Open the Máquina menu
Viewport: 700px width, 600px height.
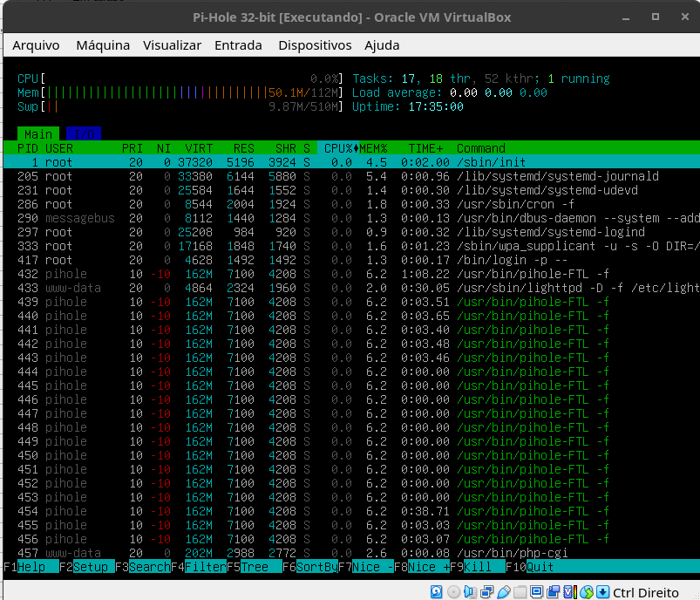[103, 45]
